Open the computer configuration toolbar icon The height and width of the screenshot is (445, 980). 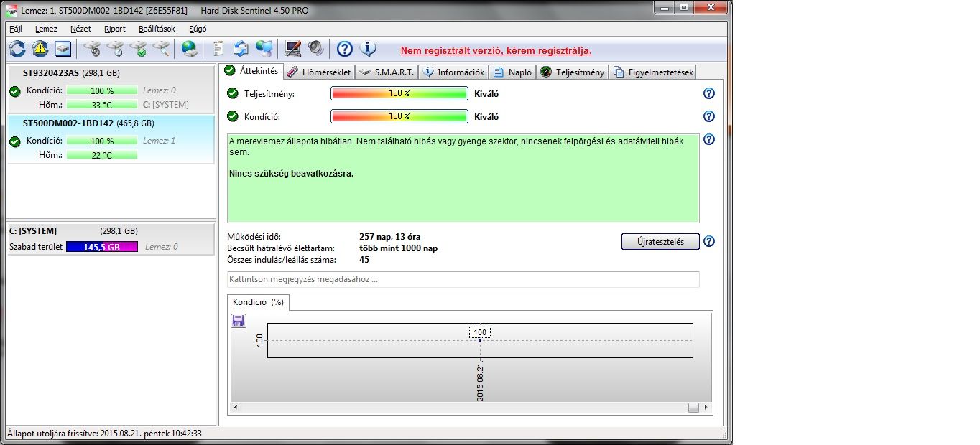tap(293, 49)
